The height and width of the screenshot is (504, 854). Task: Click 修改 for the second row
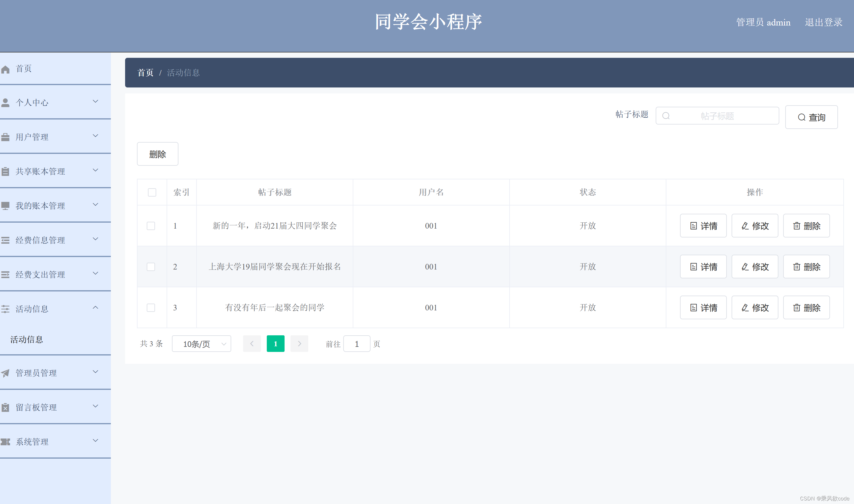click(754, 267)
